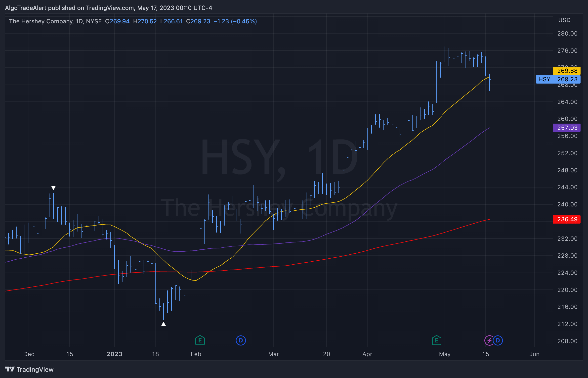Screen dimensions: 588x378
Task: Click the 260.00 price axis label
Action: coord(567,119)
